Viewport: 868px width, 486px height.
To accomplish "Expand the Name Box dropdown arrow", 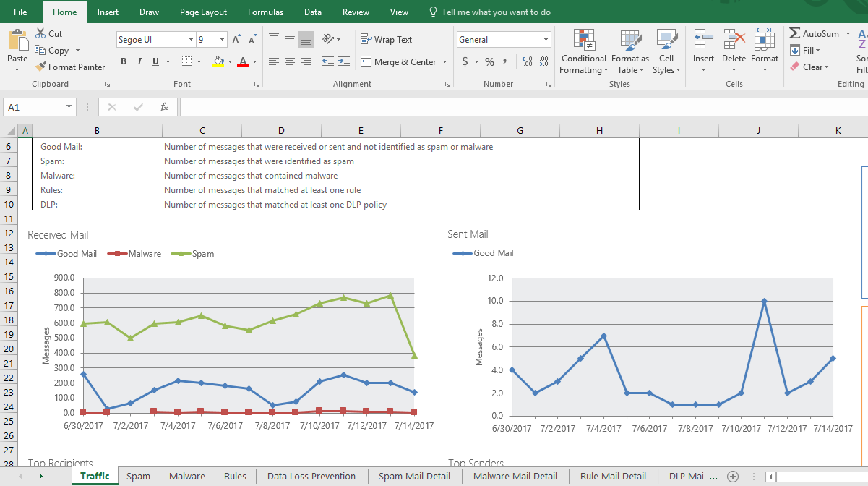I will [x=69, y=107].
